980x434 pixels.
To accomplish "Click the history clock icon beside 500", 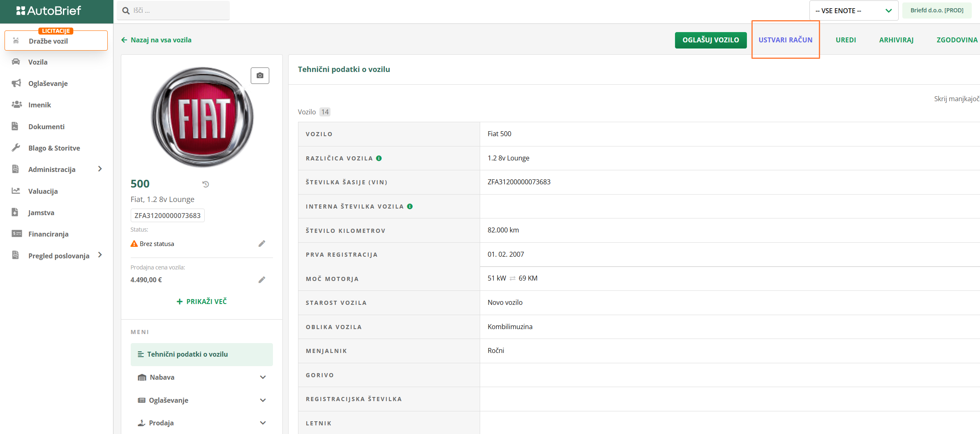I will click(206, 184).
